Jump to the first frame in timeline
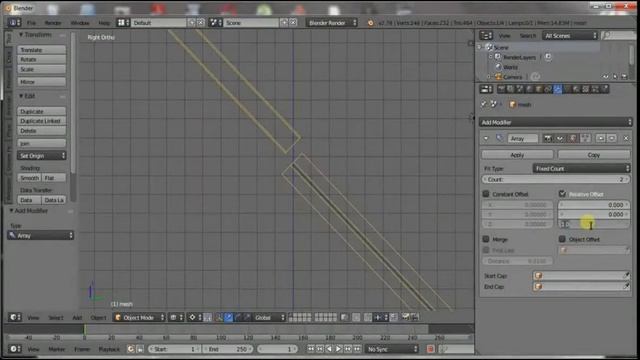This screenshot has height=360, width=640. pyautogui.click(x=311, y=349)
